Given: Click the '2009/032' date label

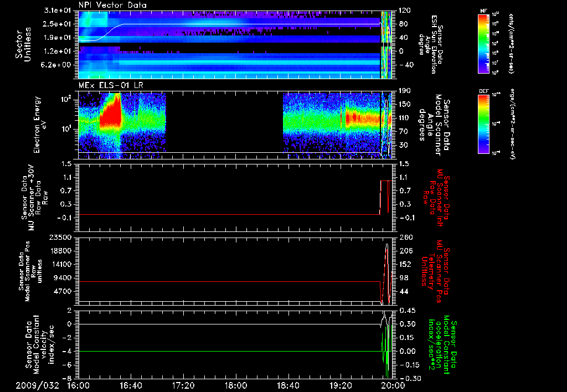Looking at the screenshot, I should coord(37,385).
